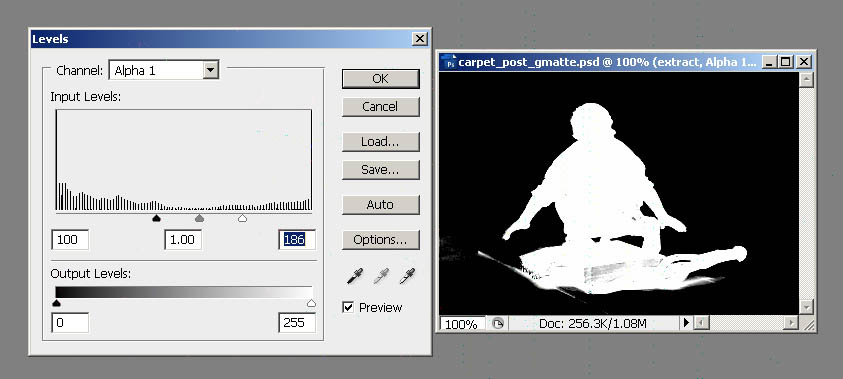
Task: Click the gray midtone input slider
Action: 199,218
